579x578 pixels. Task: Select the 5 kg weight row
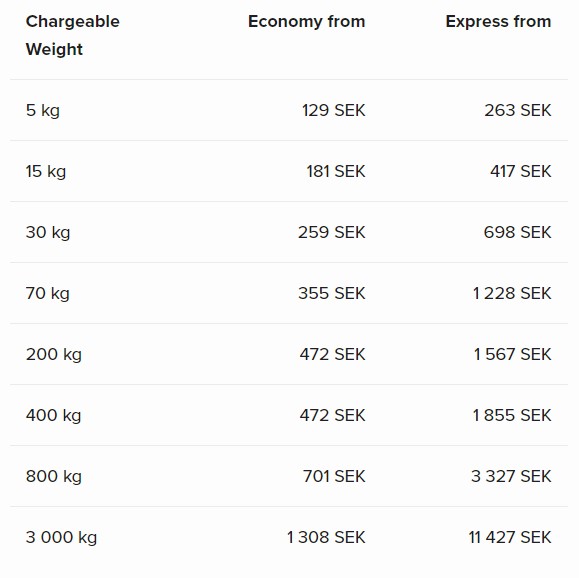(289, 110)
